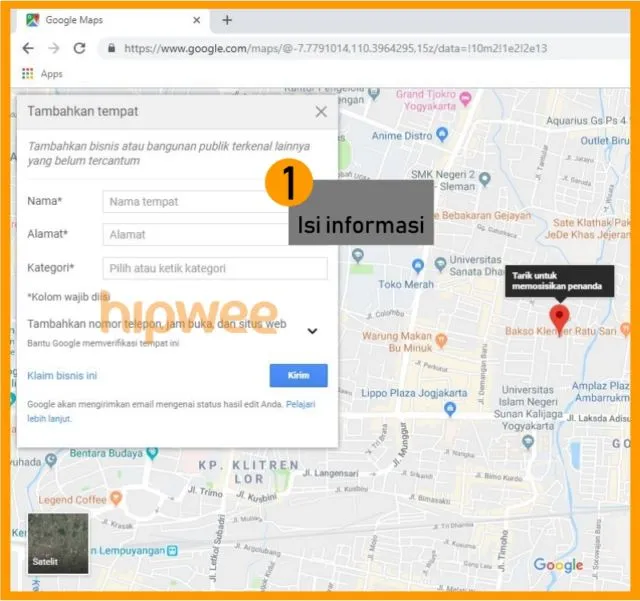Close the Tambahkan tempat dialog
The width and height of the screenshot is (640, 601).
[321, 111]
